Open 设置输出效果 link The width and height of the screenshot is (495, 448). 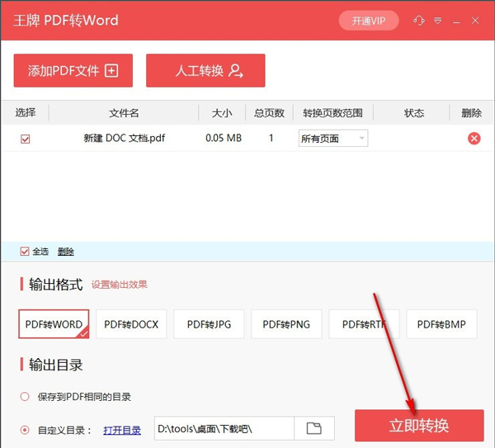point(120,285)
